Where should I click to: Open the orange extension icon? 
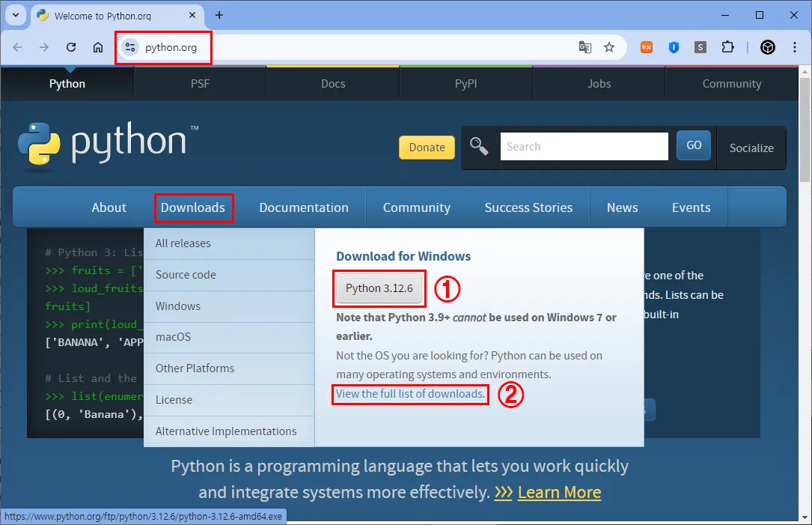click(x=647, y=47)
